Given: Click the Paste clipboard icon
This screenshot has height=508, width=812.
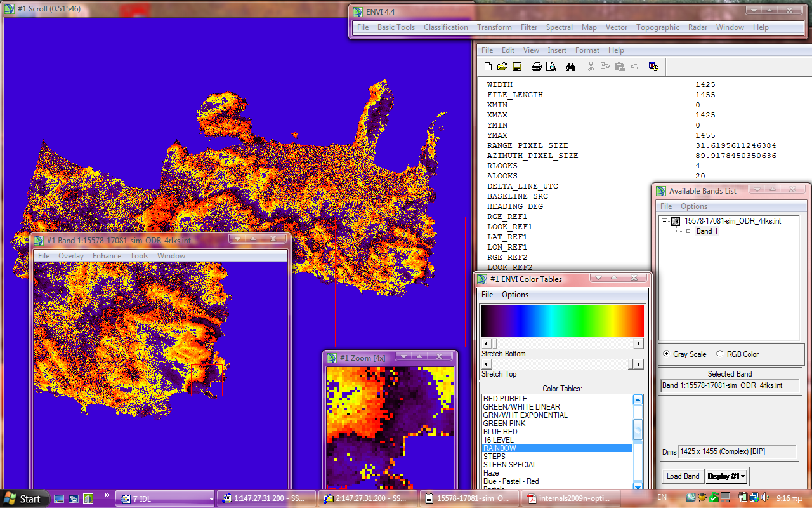Looking at the screenshot, I should [620, 67].
